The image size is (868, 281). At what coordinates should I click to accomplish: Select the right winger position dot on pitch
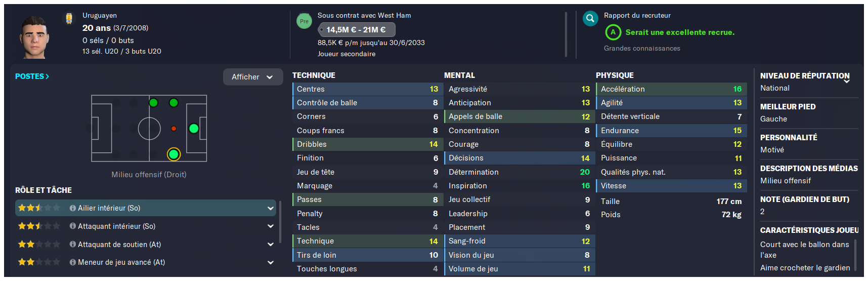coord(194,129)
